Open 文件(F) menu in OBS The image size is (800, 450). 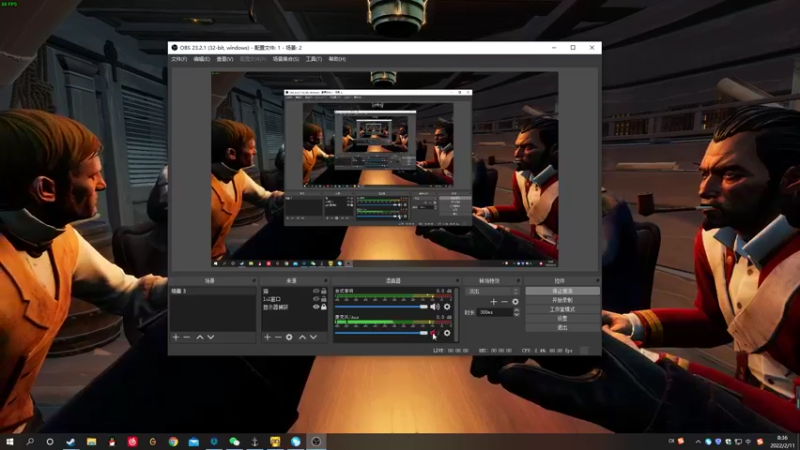point(179,59)
